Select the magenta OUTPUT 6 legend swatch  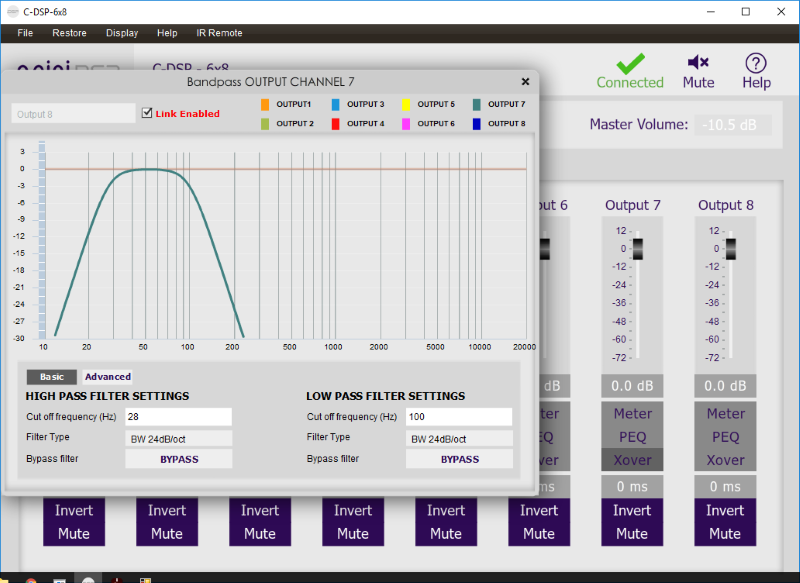pyautogui.click(x=406, y=124)
